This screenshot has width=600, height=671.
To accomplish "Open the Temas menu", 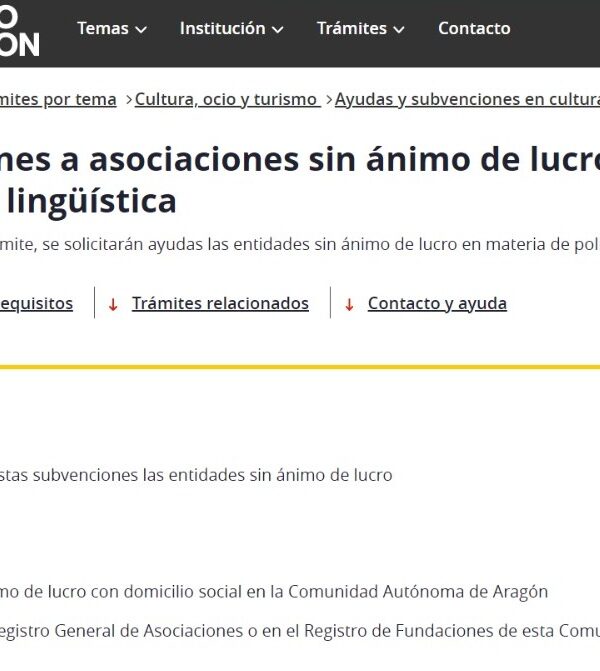I will 103,29.
